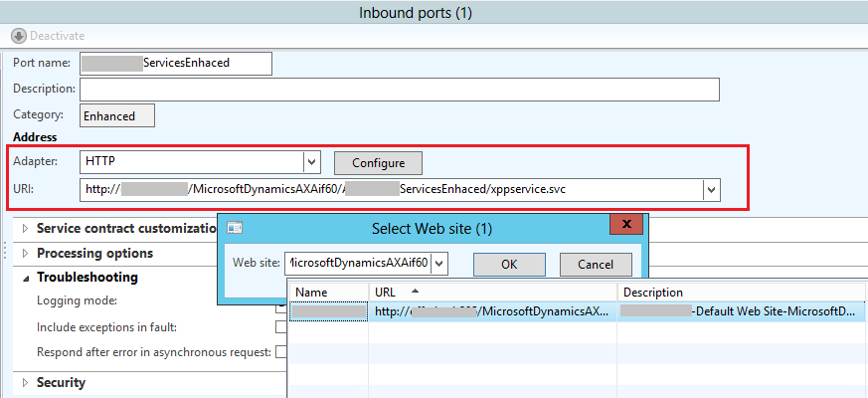
Task: Click the Description input field
Action: [399, 90]
